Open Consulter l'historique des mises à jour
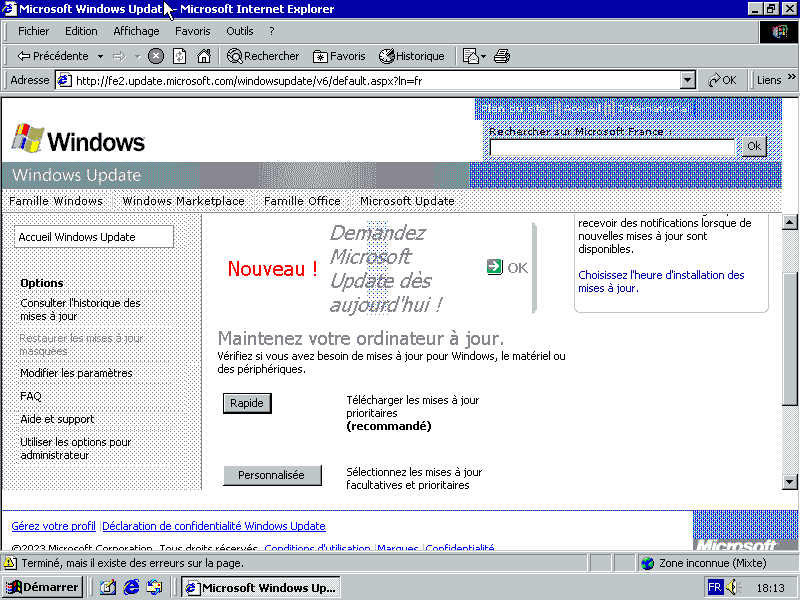The image size is (800, 600). [x=81, y=310]
